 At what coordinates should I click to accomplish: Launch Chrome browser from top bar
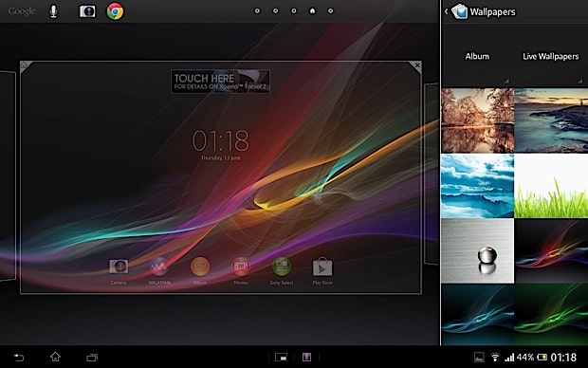[x=115, y=11]
